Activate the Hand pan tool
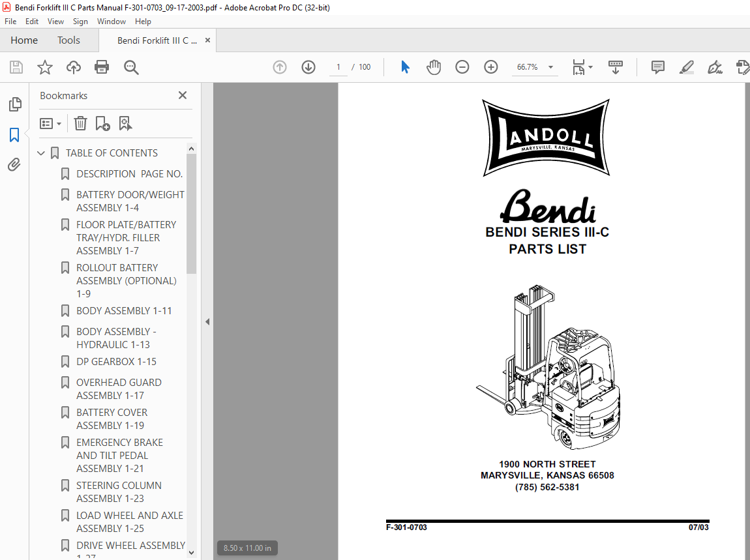750x560 pixels. (x=433, y=67)
